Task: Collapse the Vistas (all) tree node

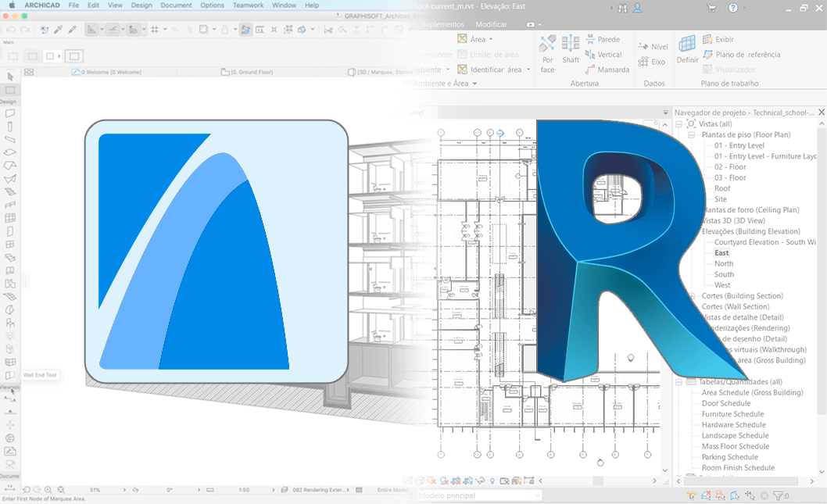Action: coord(679,124)
